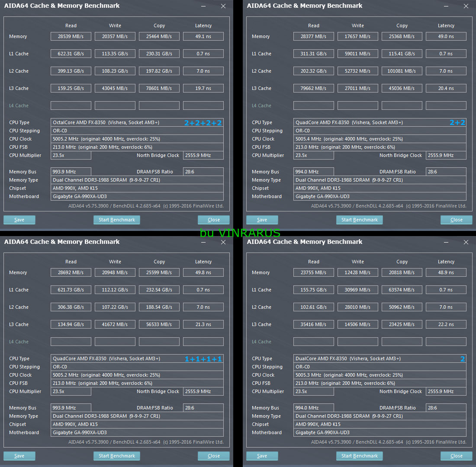476x467 pixels.
Task: Select L3 latency value 21.3 ns
Action: (203, 324)
